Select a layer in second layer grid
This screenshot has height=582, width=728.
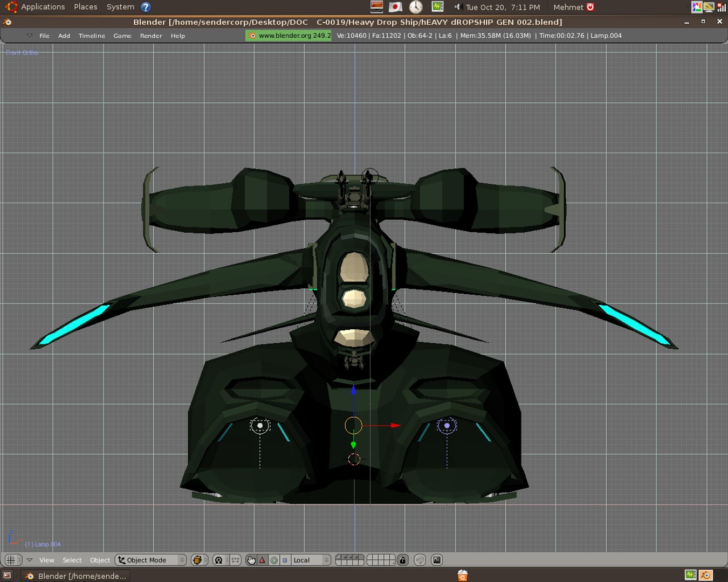381,560
